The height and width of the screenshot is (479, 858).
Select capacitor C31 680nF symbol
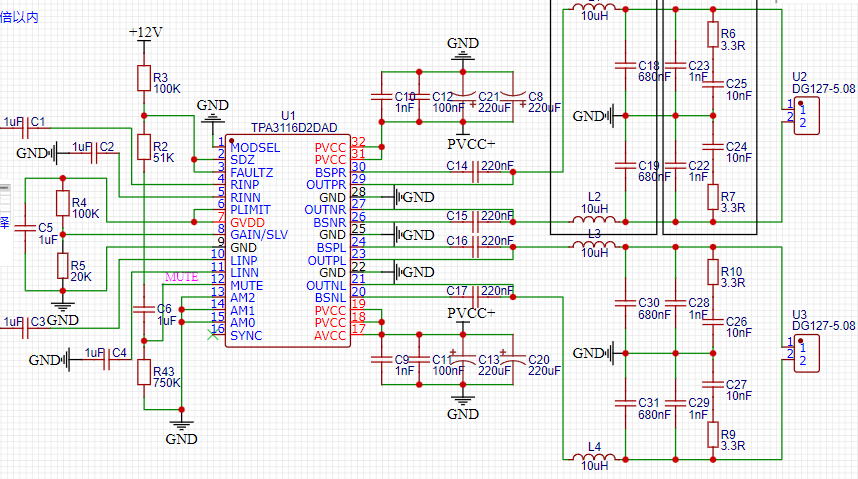click(x=625, y=403)
